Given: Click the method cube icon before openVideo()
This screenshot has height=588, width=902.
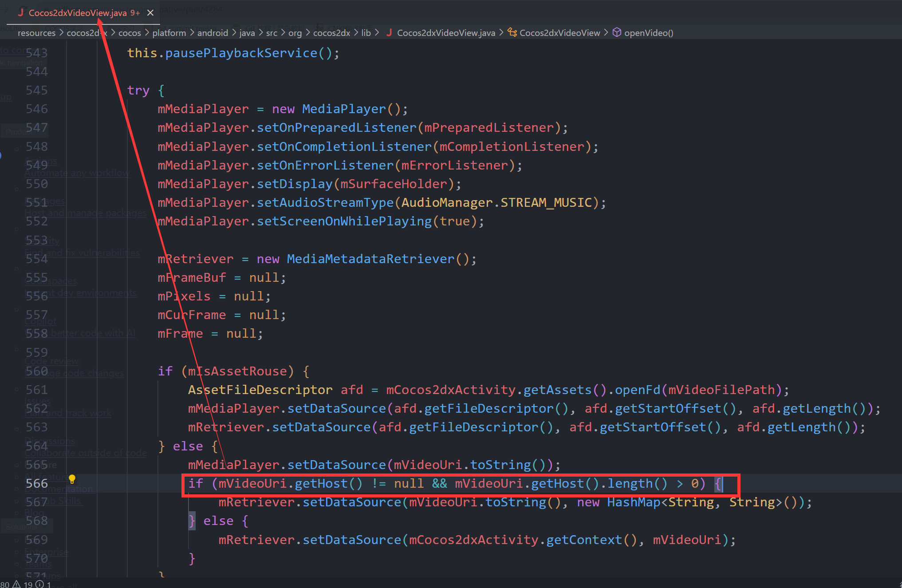Looking at the screenshot, I should pyautogui.click(x=617, y=32).
